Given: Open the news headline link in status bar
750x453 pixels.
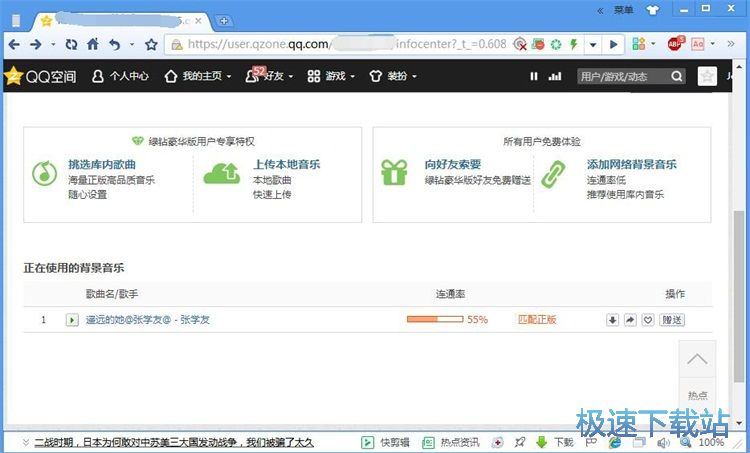Looking at the screenshot, I should [x=174, y=442].
